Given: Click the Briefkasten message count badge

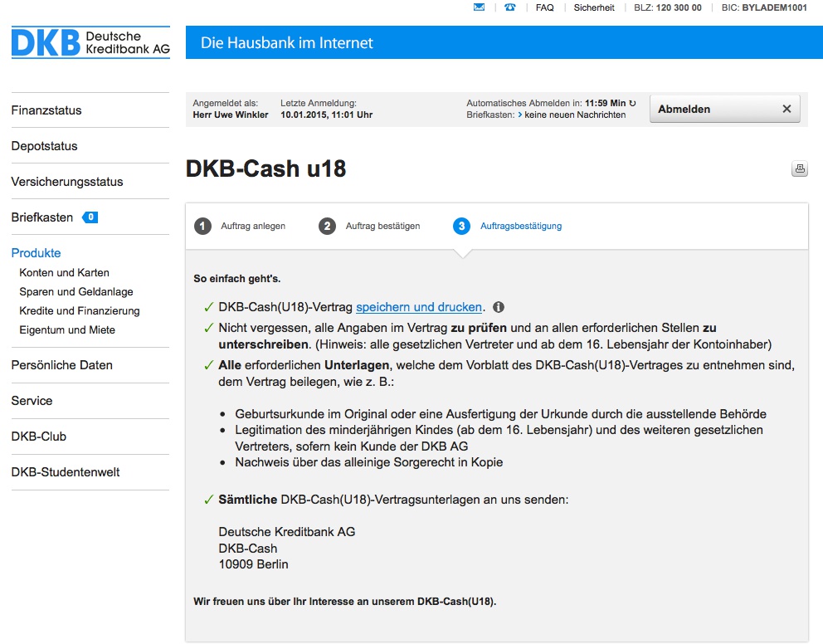Looking at the screenshot, I should (90, 217).
